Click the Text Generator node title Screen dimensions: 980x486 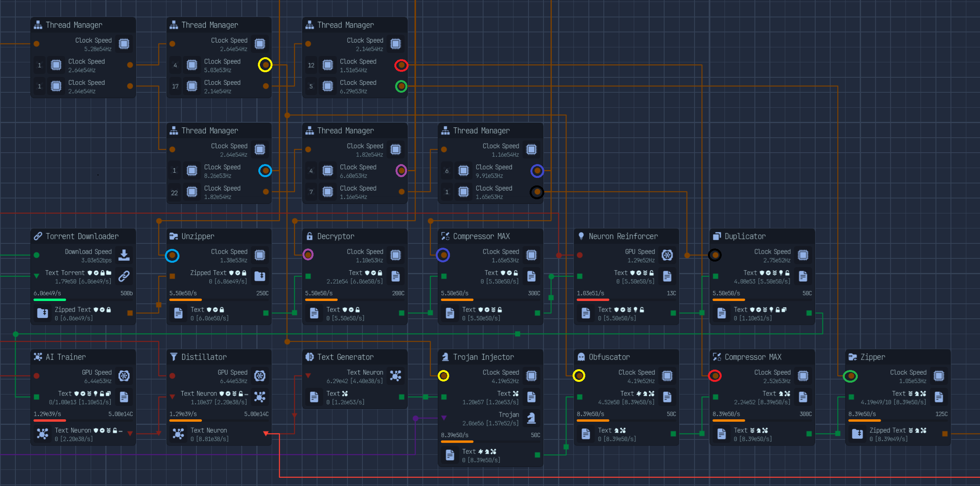(345, 357)
